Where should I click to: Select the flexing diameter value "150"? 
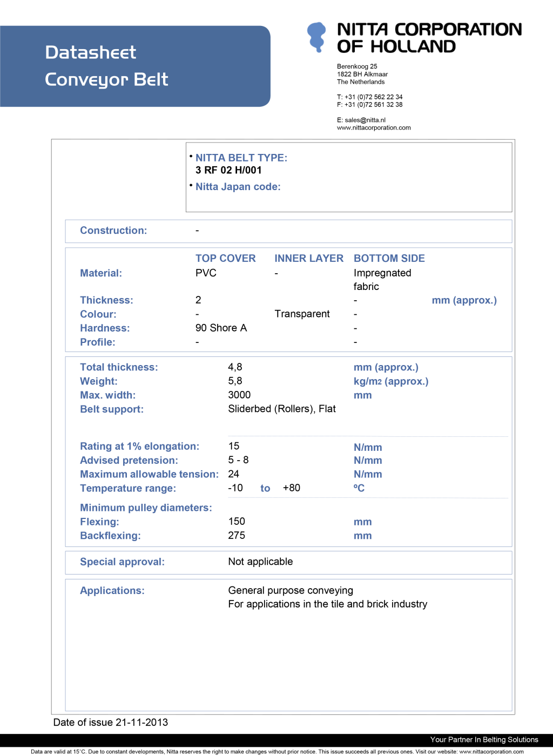(237, 522)
